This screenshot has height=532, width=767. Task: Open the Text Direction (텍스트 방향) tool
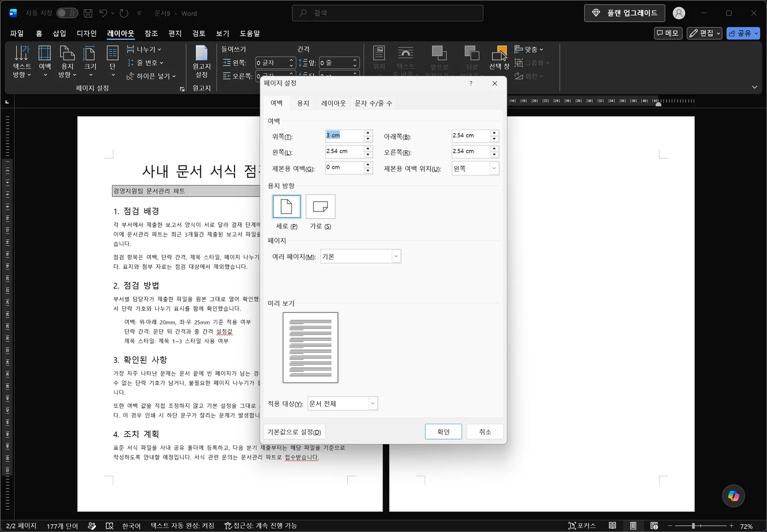click(x=22, y=61)
